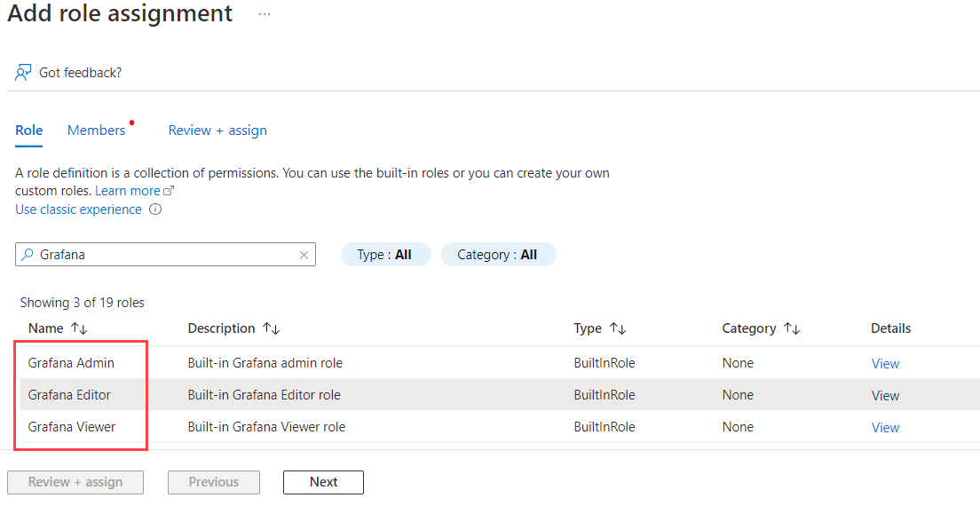View details for Grafana Editor

click(885, 396)
